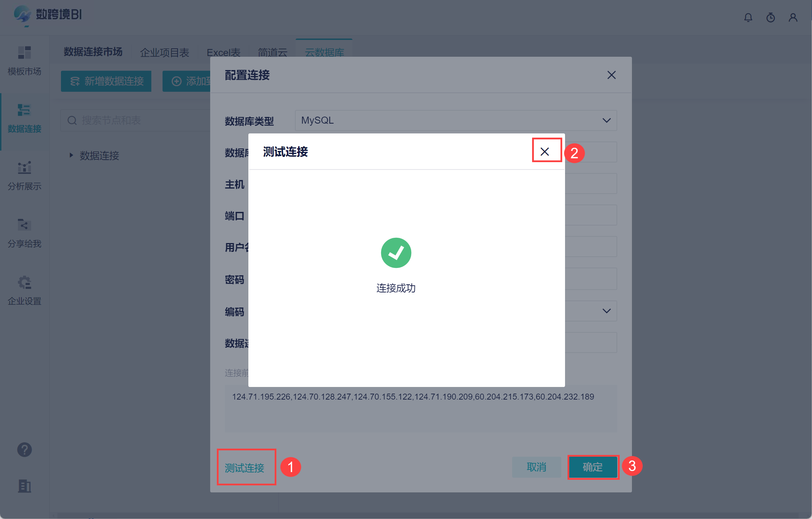Switch to the 企业项目表 tab
Screen dimensions: 812x519
(164, 53)
